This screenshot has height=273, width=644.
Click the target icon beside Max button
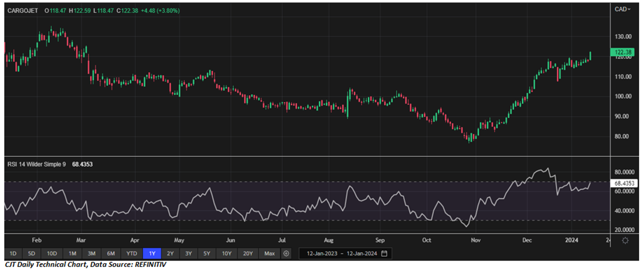pos(287,254)
